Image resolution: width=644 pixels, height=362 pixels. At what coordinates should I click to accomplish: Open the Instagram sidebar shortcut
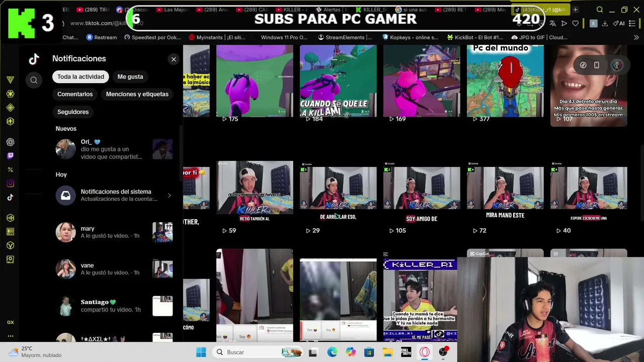pyautogui.click(x=10, y=184)
